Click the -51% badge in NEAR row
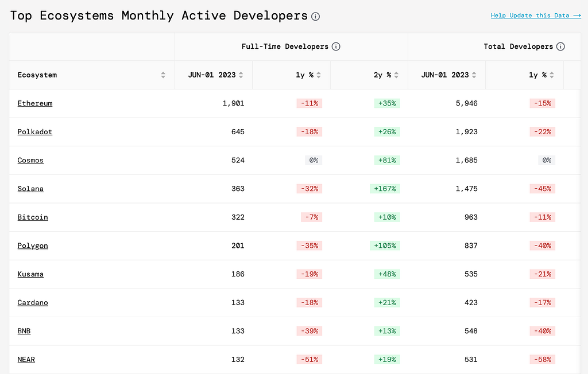588x374 pixels. [310, 360]
